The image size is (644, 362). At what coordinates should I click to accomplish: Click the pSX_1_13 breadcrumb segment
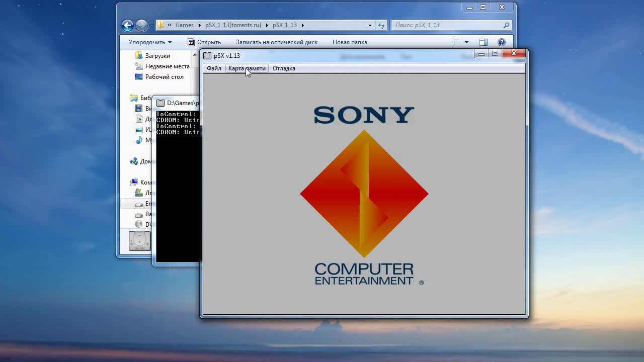tap(285, 25)
